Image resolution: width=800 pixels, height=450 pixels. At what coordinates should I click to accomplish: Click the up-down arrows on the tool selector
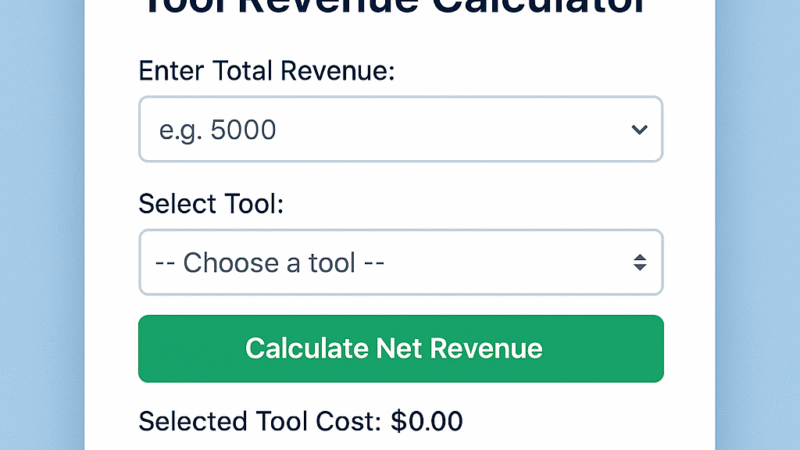[640, 263]
